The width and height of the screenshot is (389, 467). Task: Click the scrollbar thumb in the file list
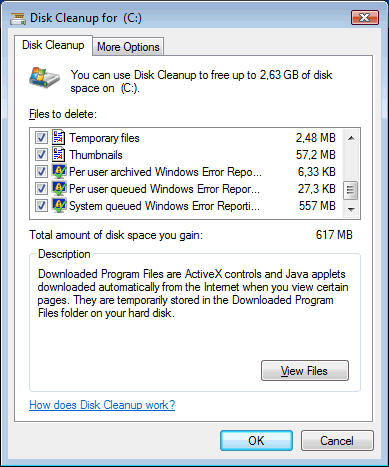tap(351, 190)
